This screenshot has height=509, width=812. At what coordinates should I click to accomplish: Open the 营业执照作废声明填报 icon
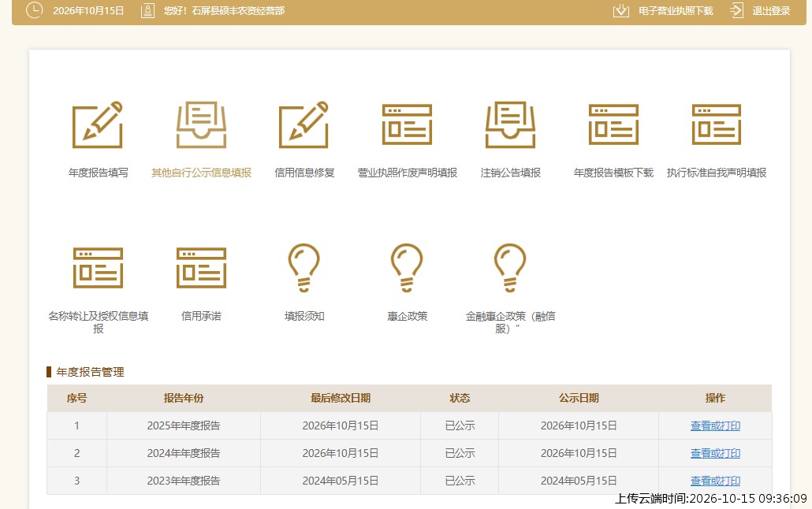pyautogui.click(x=407, y=124)
